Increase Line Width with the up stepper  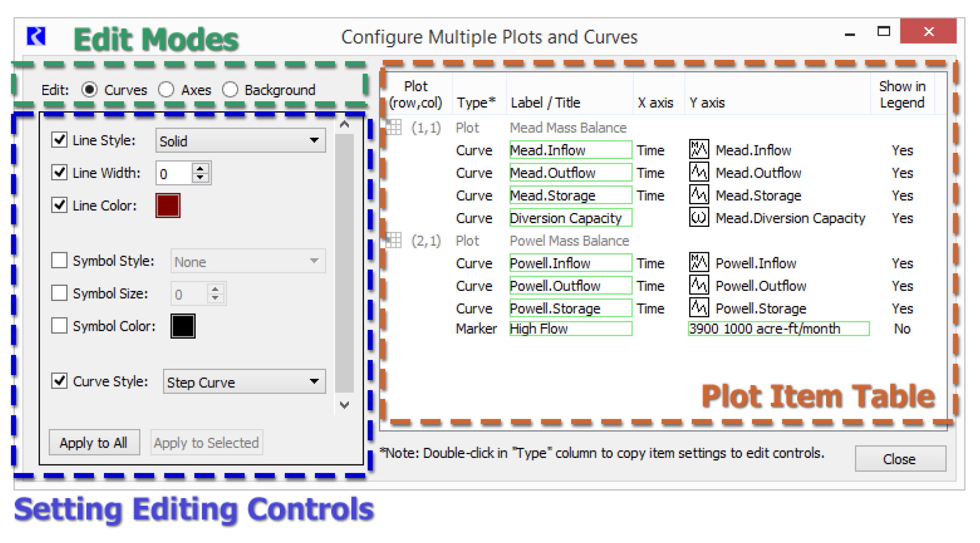[x=200, y=168]
